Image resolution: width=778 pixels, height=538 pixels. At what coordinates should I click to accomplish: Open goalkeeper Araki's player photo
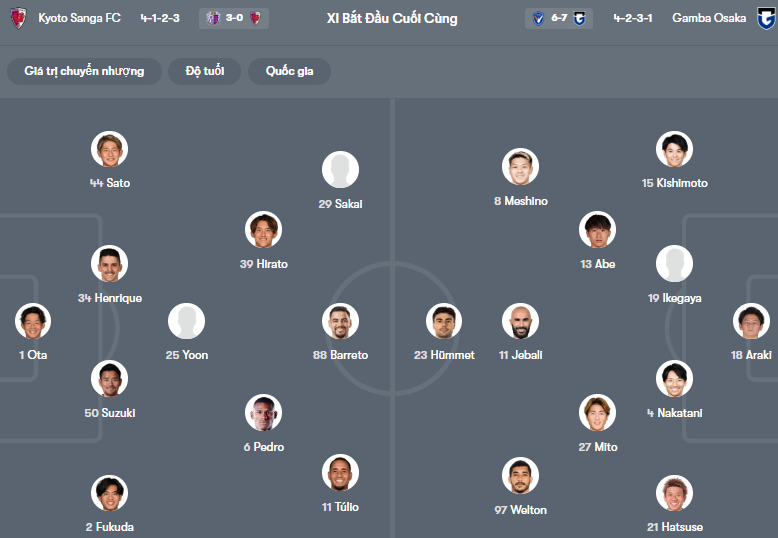(751, 322)
